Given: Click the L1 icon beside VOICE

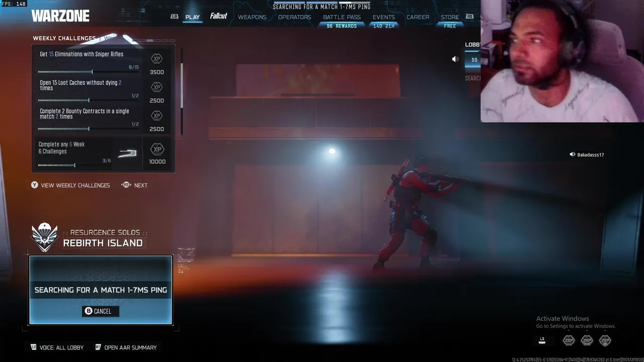Looking at the screenshot, I should coord(34,347).
